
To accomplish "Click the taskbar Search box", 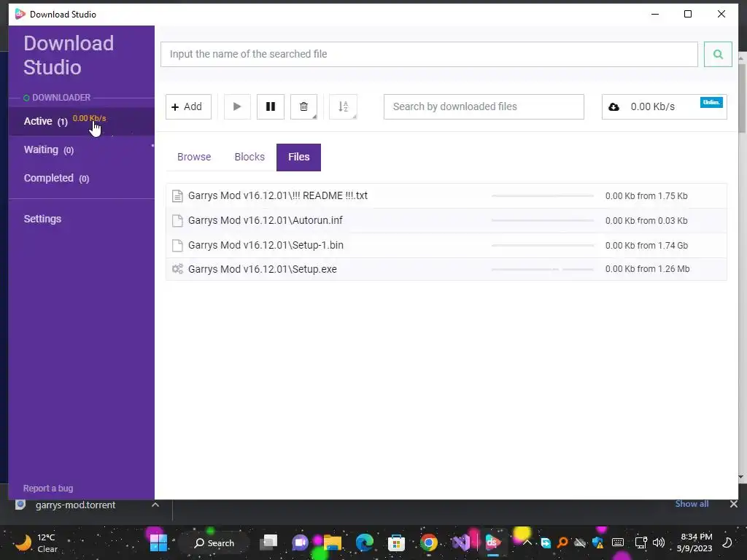I will pos(214,542).
